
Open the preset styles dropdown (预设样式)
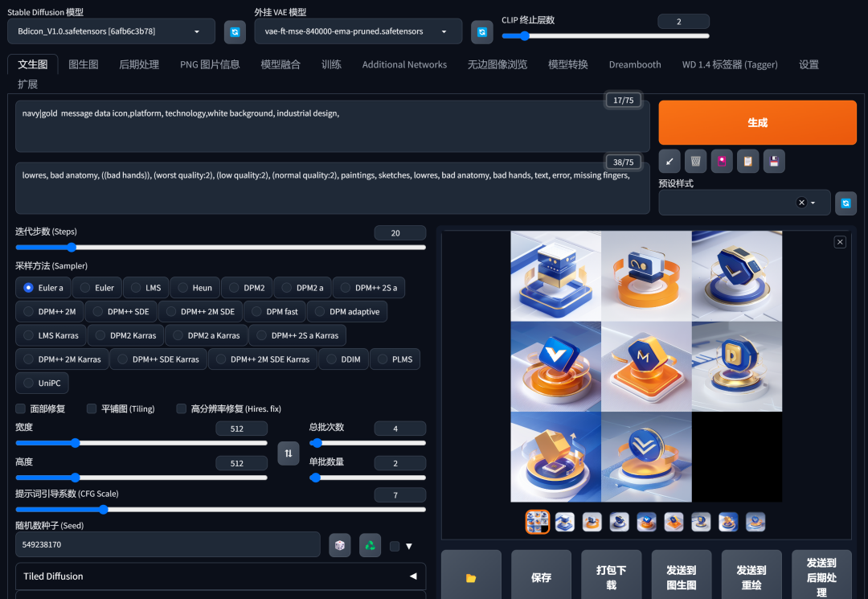(x=744, y=203)
